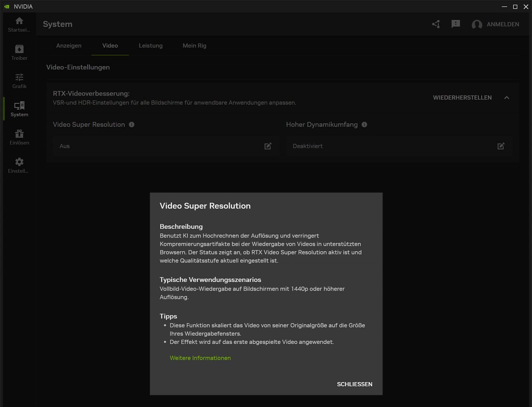This screenshot has width=532, height=407.
Task: Click SCHLIESSEN to close the dialog
Action: tap(355, 384)
